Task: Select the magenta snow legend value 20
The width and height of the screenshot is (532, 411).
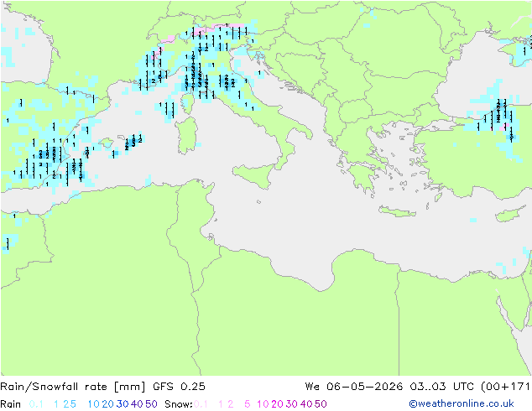Action: (277, 404)
